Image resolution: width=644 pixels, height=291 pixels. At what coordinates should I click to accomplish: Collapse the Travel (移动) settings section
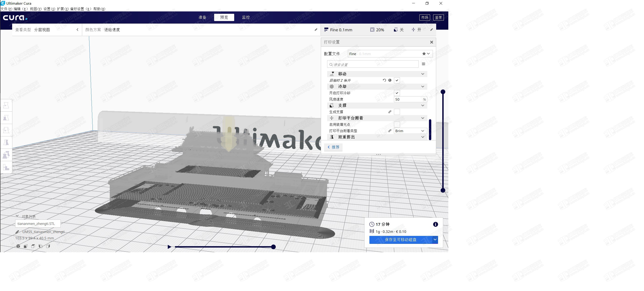coord(377,74)
